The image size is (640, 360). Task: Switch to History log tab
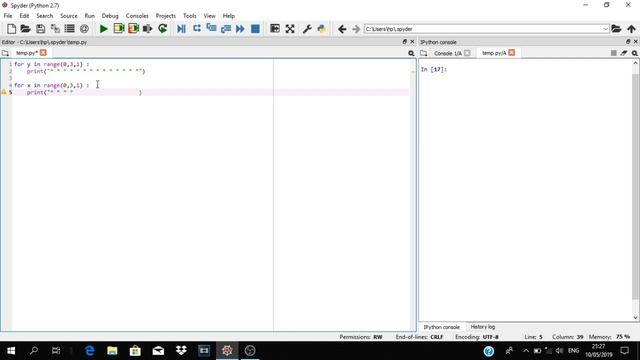pos(482,327)
